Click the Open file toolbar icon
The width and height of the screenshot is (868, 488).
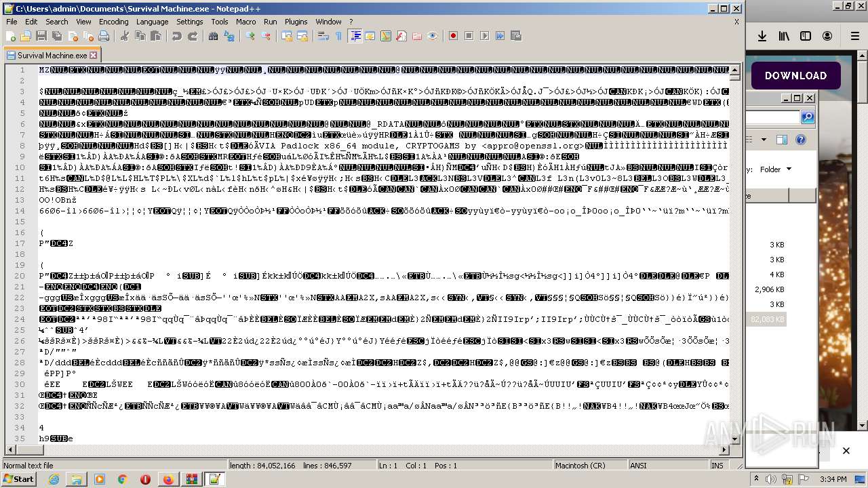pyautogui.click(x=26, y=36)
